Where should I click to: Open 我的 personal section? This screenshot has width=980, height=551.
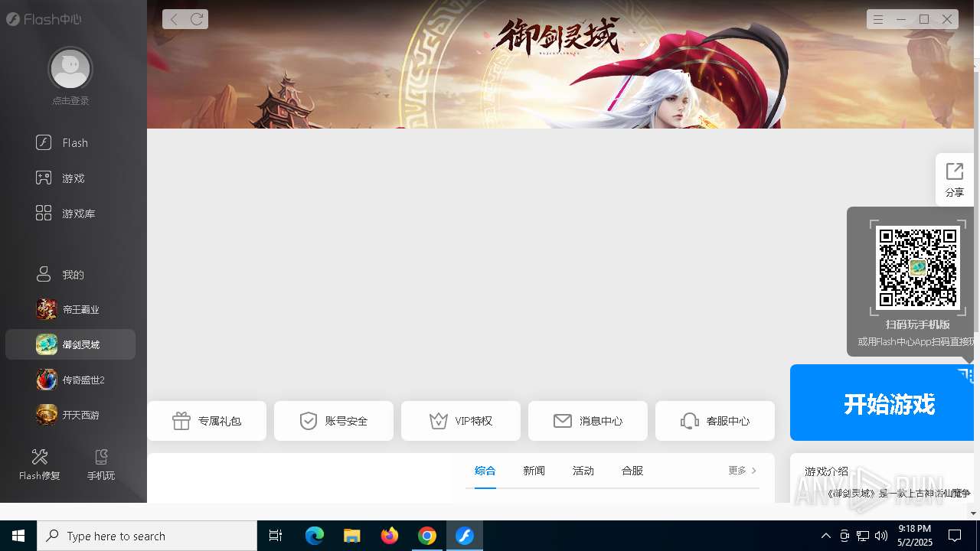coord(60,274)
